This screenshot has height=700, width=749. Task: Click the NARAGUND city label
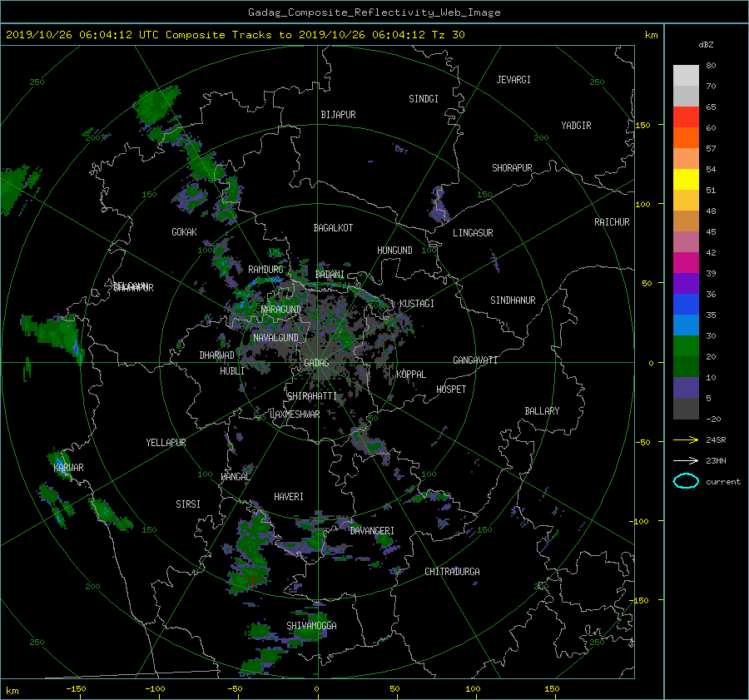(x=281, y=310)
